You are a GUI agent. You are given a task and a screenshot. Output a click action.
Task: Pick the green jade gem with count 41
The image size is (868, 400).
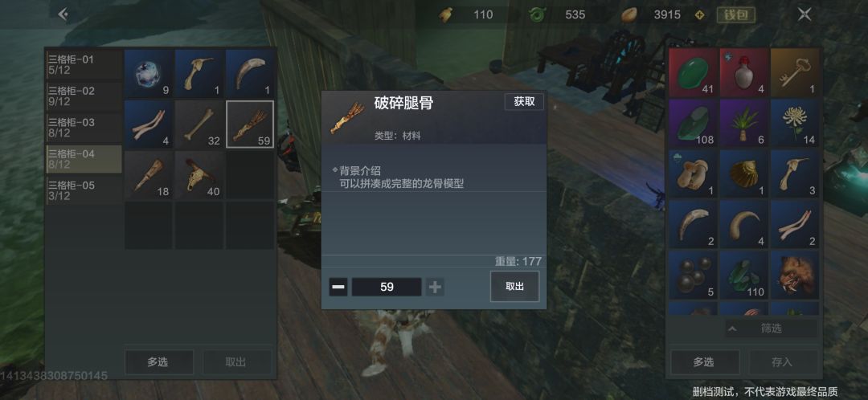tap(693, 72)
